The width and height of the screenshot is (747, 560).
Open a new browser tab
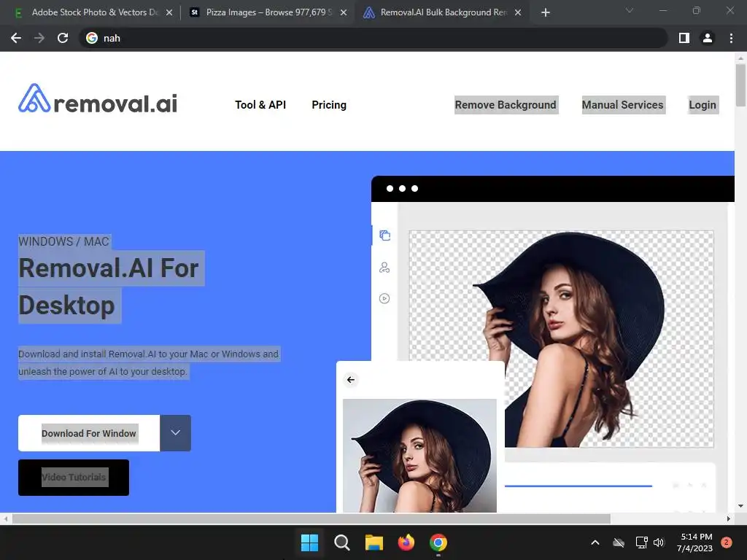tap(546, 12)
